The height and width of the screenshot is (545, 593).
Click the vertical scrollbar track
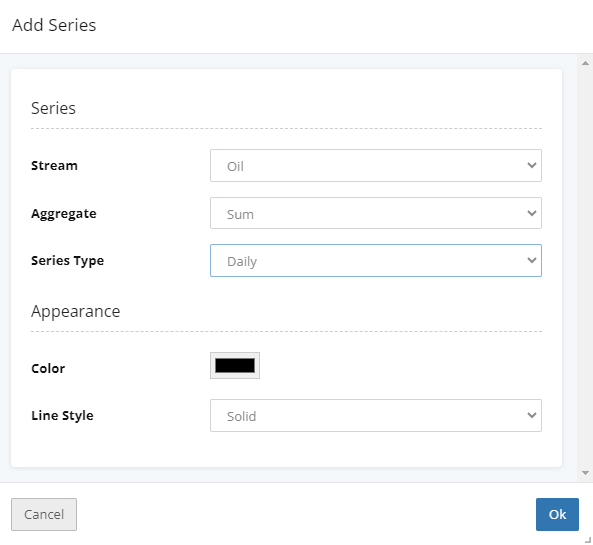click(x=585, y=268)
